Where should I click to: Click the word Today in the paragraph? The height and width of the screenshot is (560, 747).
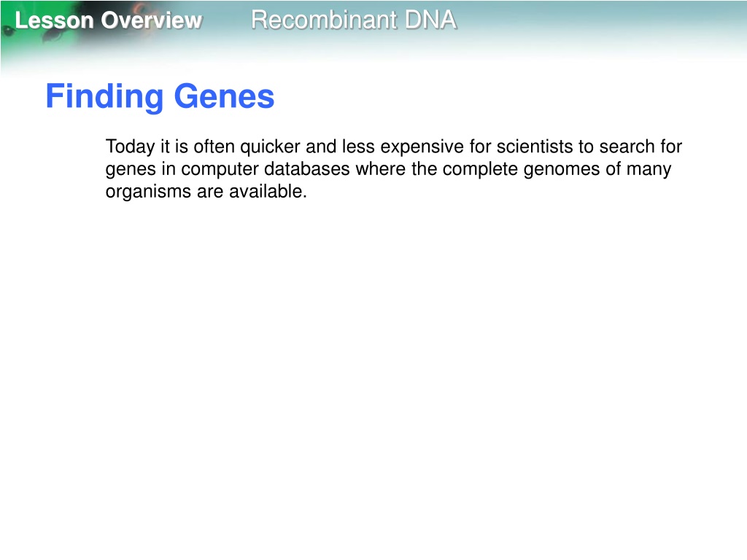point(130,147)
